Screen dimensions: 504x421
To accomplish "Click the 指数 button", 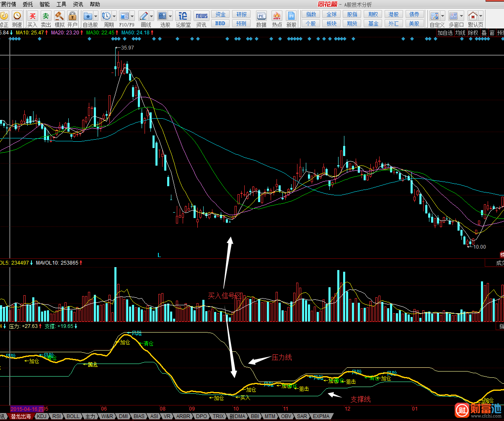I will 311,14.
